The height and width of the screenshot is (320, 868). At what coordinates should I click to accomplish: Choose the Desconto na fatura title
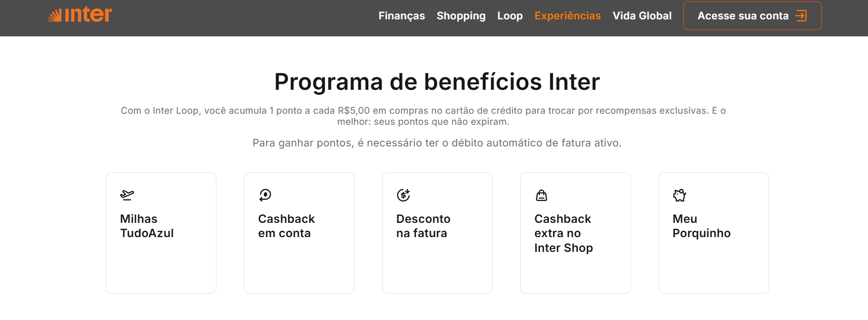click(x=423, y=226)
